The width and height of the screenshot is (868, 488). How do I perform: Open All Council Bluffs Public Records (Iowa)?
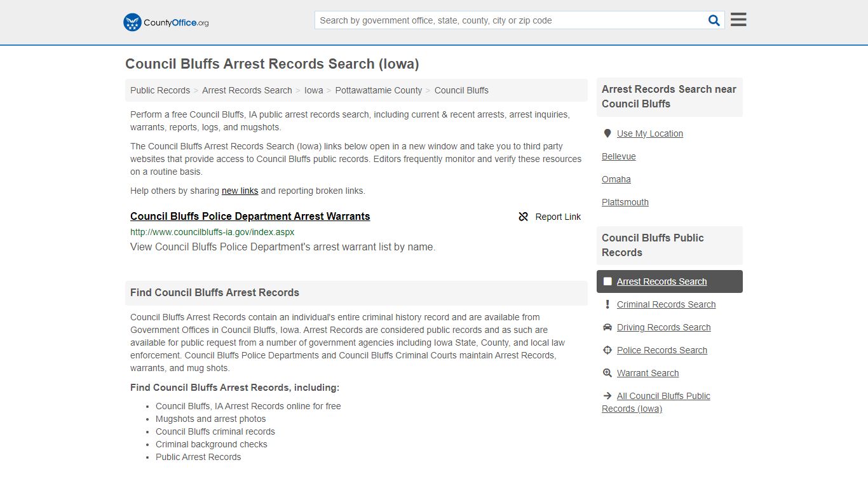(x=656, y=402)
